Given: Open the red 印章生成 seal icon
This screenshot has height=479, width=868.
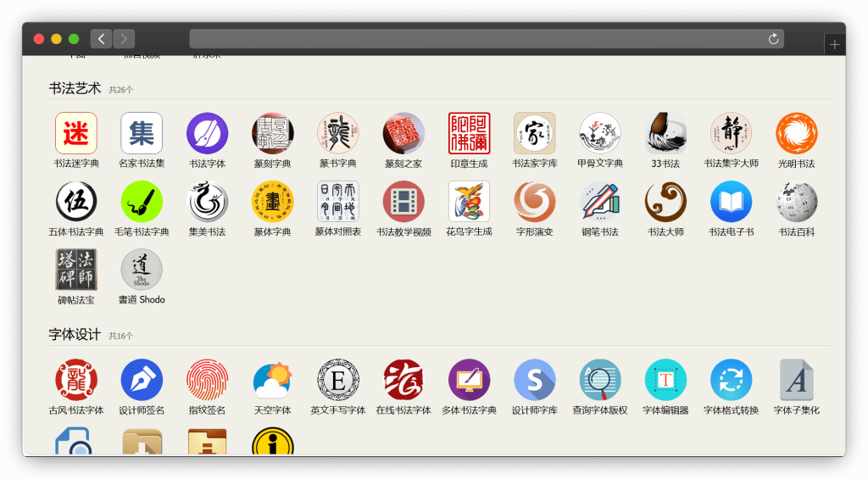Looking at the screenshot, I should [x=469, y=133].
